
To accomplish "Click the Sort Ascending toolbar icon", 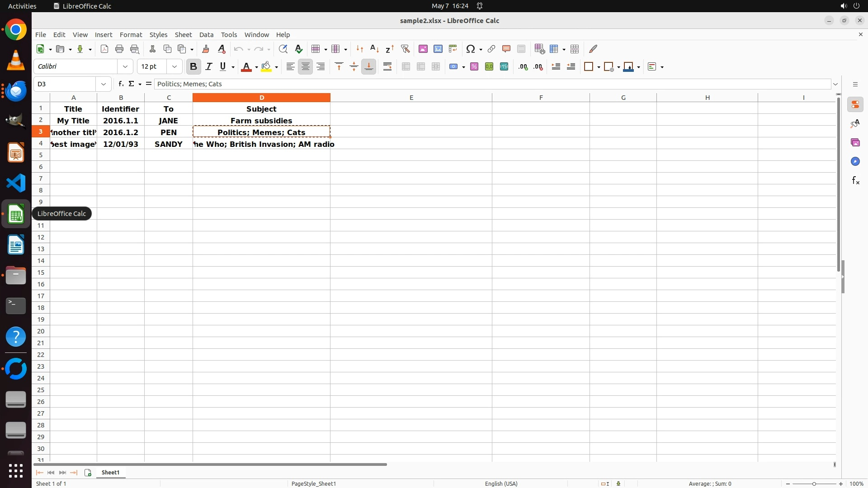I will point(374,49).
